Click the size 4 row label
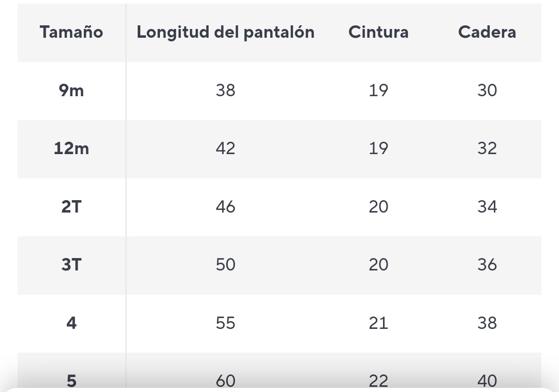 click(71, 323)
